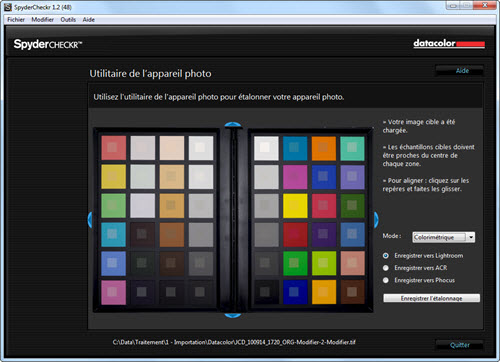Viewport: 500px width, 362px height.
Task: Click the orange patch on right chart panel top row
Action: pos(324,148)
